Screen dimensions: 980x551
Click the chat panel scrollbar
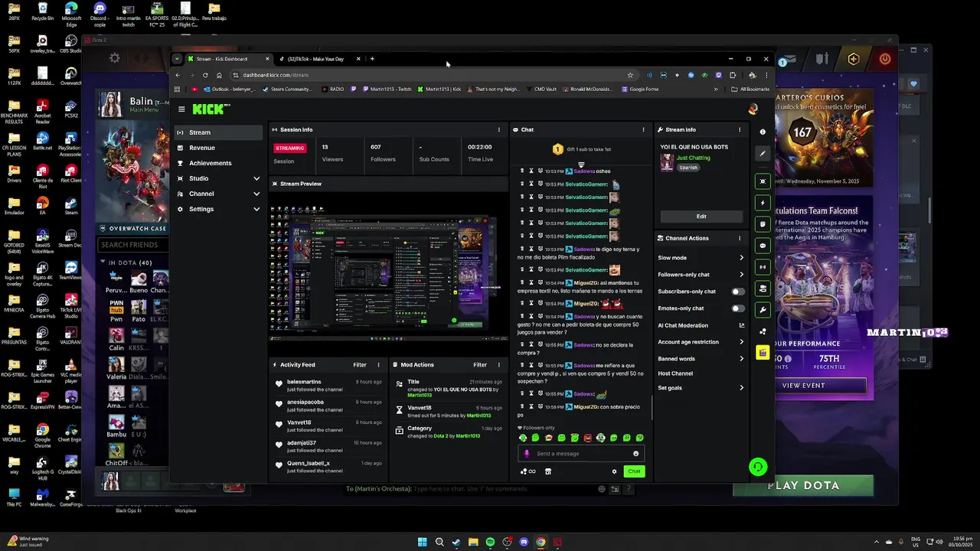click(x=652, y=408)
